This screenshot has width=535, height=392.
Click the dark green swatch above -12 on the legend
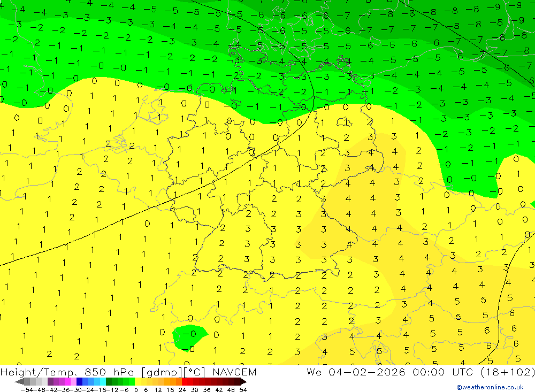pyautogui.click(x=109, y=382)
